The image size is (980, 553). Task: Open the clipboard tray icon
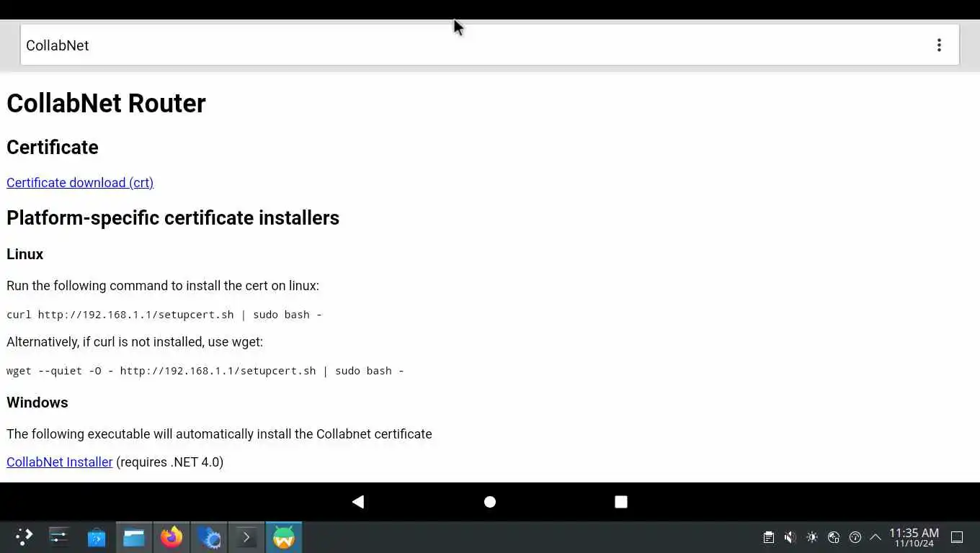tap(769, 537)
